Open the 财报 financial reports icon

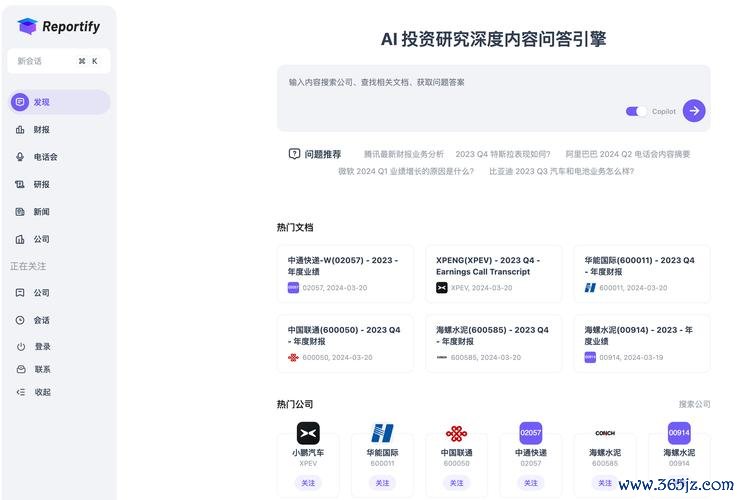pos(20,129)
